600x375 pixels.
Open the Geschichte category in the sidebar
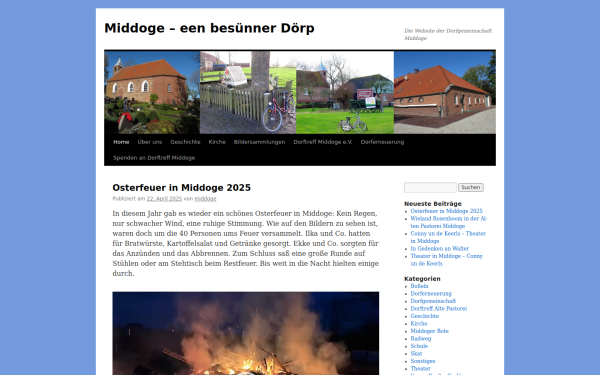point(425,316)
